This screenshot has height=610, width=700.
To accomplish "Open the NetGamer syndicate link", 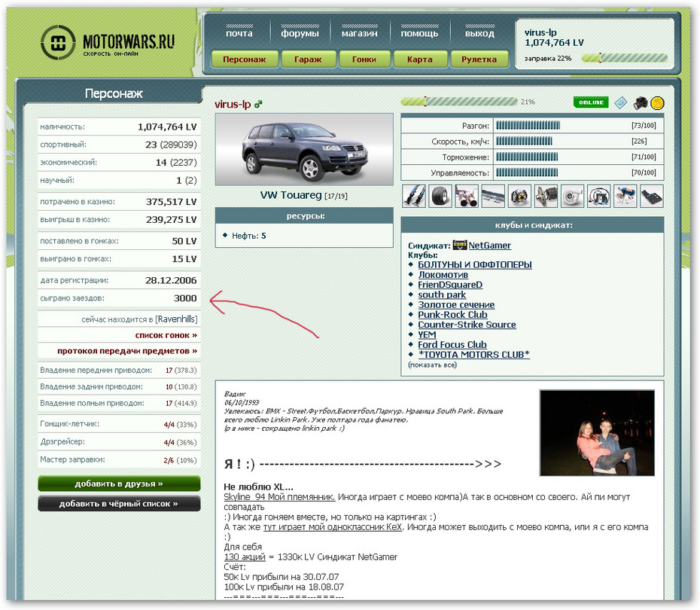I will click(x=489, y=246).
